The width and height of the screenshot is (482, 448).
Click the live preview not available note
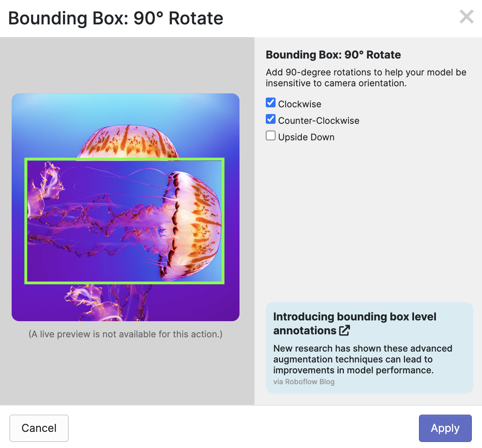pos(125,334)
